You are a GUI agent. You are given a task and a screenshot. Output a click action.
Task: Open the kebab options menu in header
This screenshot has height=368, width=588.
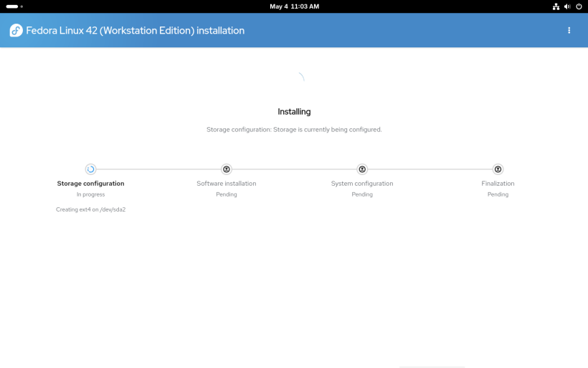click(569, 30)
